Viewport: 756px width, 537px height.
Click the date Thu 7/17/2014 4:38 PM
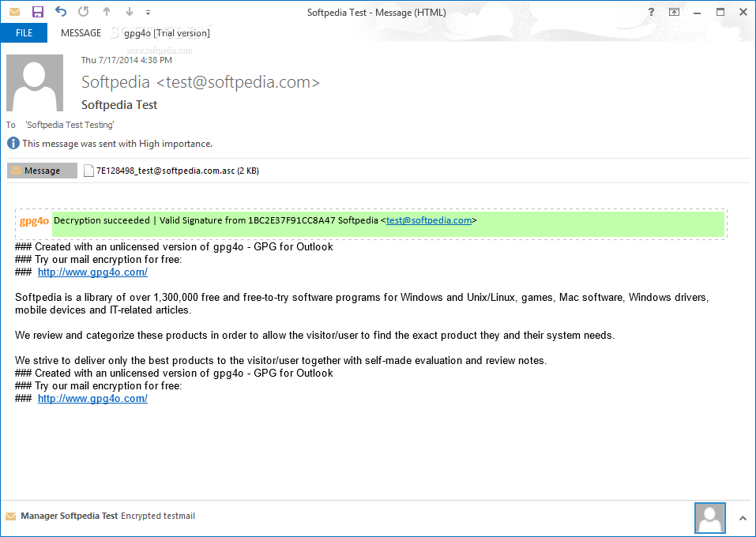click(126, 60)
